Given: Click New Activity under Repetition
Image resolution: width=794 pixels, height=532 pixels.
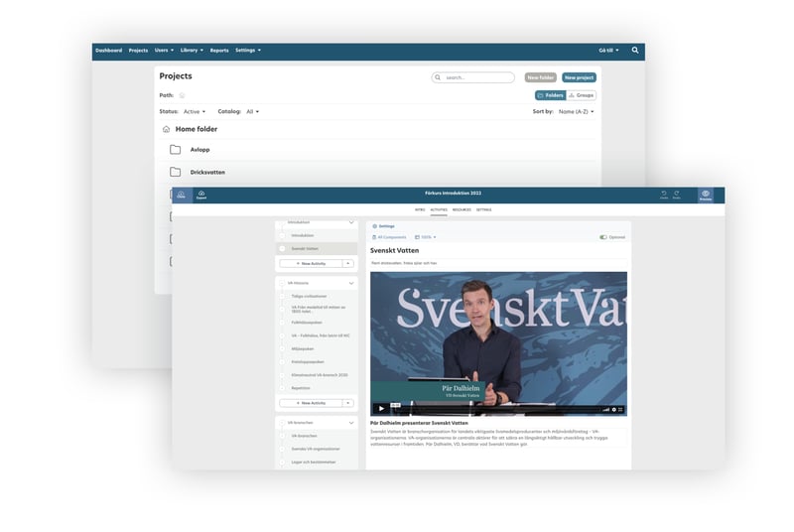Looking at the screenshot, I should click(311, 403).
